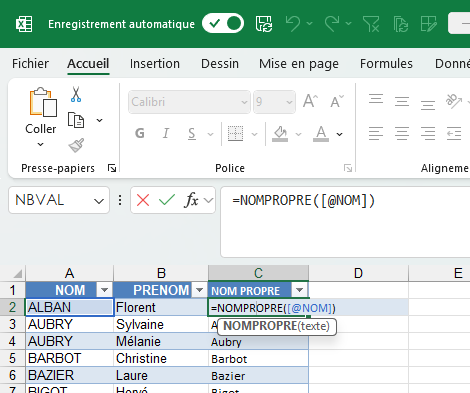Viewport: 470px width, 393px height.
Task: Open the NOM column filter dropdown
Action: (104, 290)
